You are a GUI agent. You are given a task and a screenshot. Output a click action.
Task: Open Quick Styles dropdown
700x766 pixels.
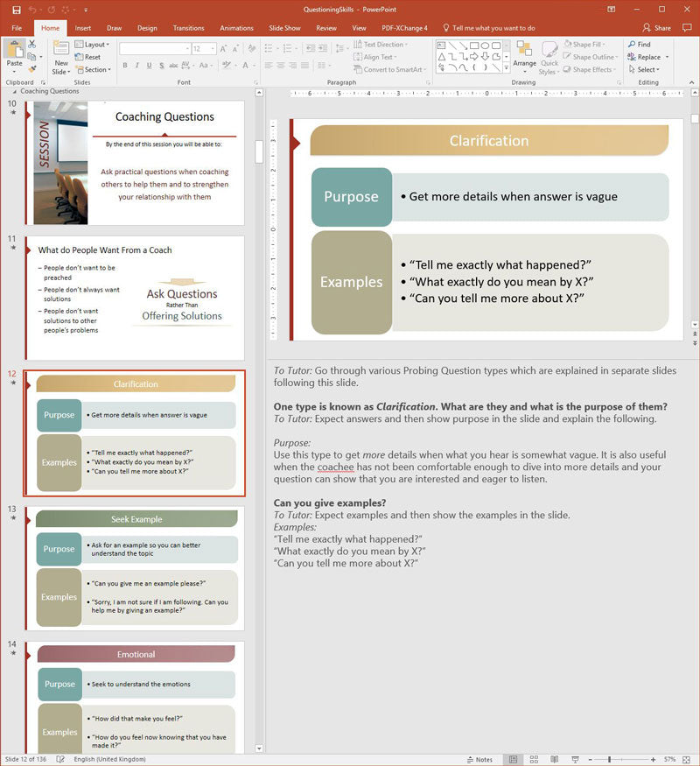(549, 58)
